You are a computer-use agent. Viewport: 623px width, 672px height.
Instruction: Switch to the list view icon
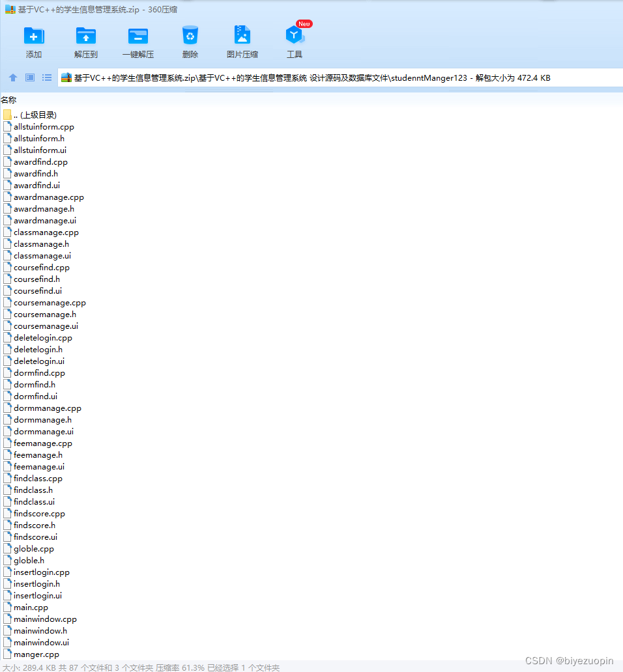point(47,77)
